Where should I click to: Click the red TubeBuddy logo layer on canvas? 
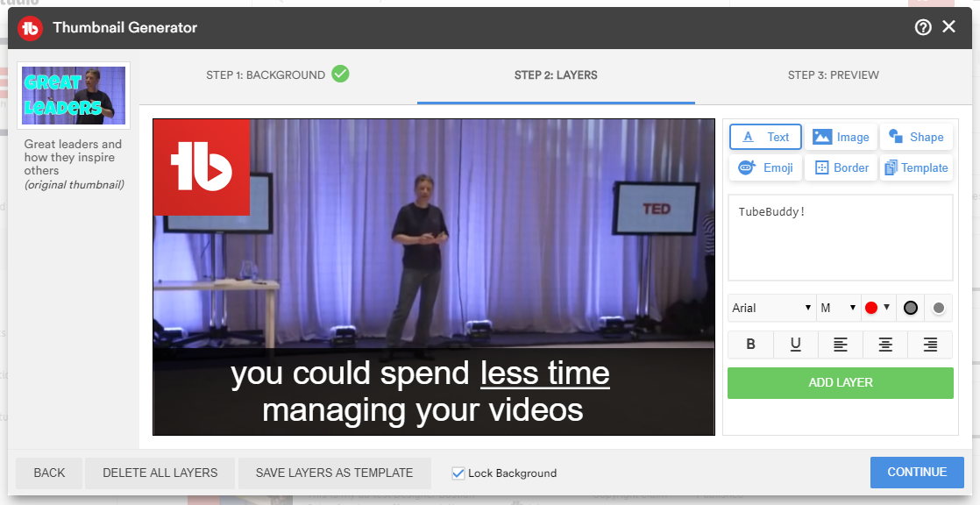[202, 167]
